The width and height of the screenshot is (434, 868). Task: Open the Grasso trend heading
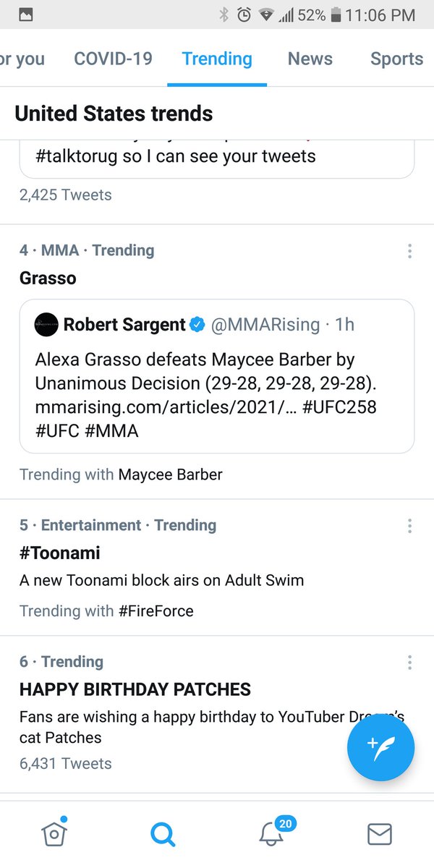(48, 278)
